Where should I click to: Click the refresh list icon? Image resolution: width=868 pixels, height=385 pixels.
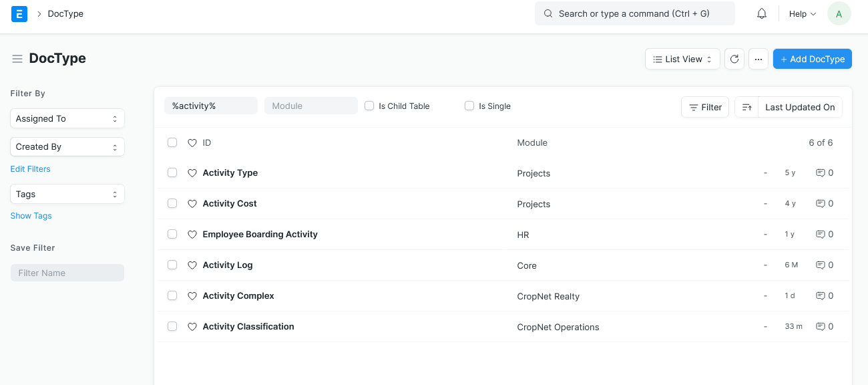(x=734, y=59)
